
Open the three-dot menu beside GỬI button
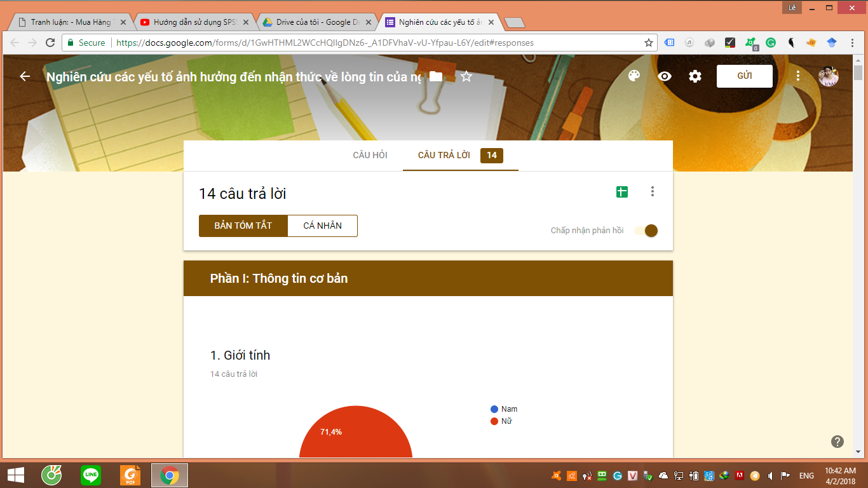[x=798, y=76]
